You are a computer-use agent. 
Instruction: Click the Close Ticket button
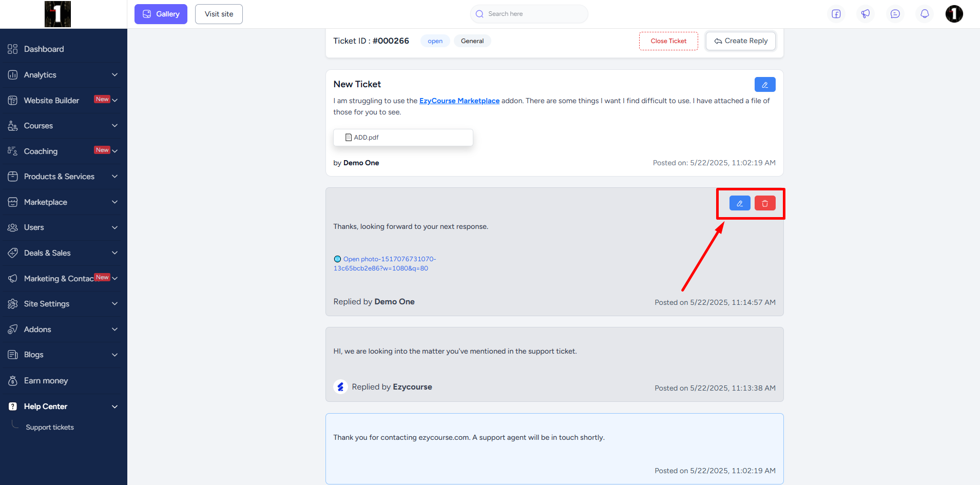[x=668, y=41]
